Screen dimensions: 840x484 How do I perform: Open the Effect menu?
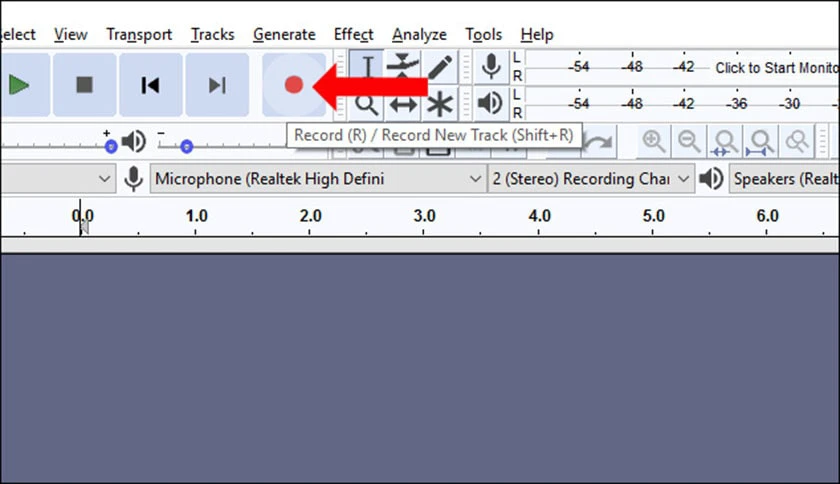[354, 35]
